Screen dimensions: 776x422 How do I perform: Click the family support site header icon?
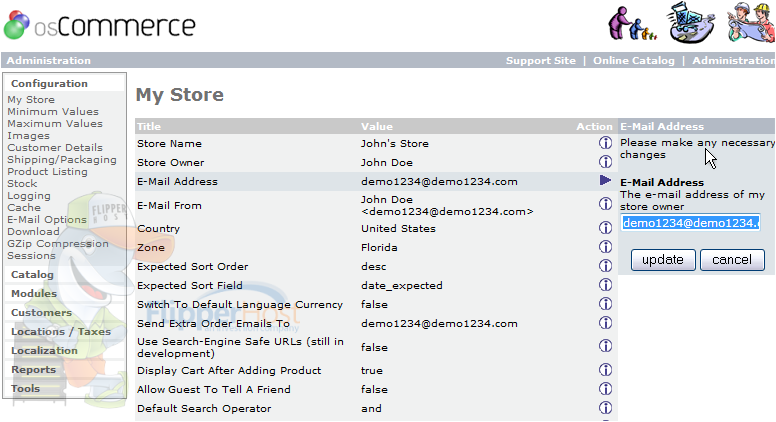click(632, 24)
